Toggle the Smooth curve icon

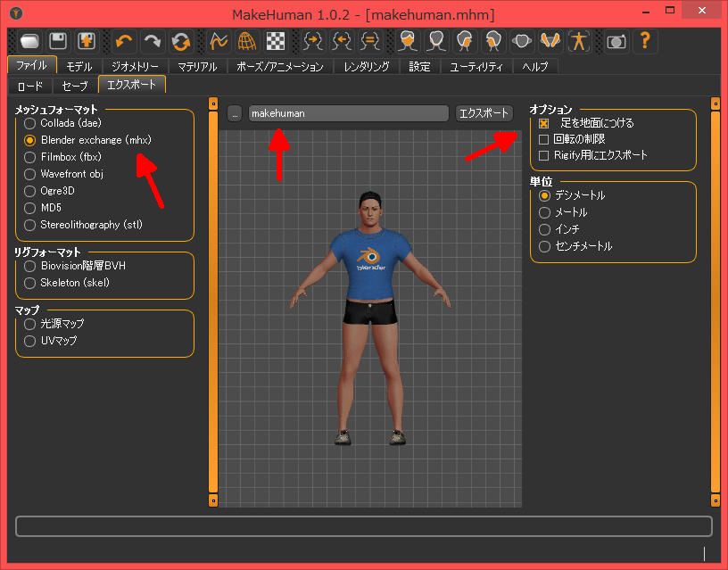pos(219,41)
